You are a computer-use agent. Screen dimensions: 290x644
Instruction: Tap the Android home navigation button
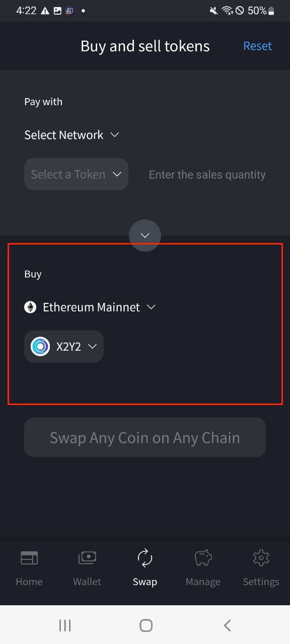[x=146, y=625]
